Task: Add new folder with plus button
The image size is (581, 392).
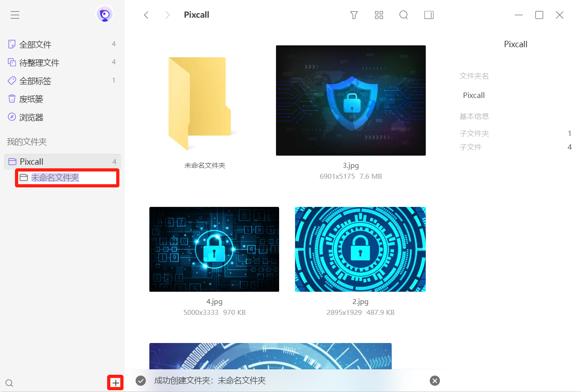Action: [116, 383]
